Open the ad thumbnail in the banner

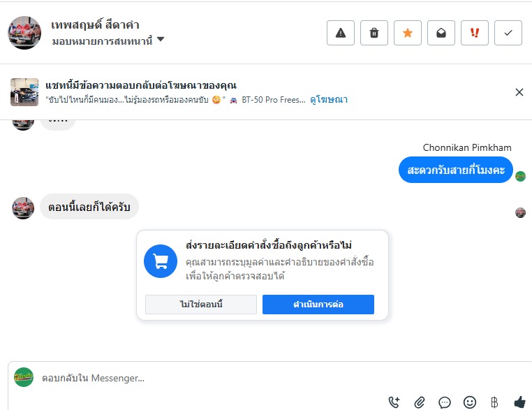point(24,92)
